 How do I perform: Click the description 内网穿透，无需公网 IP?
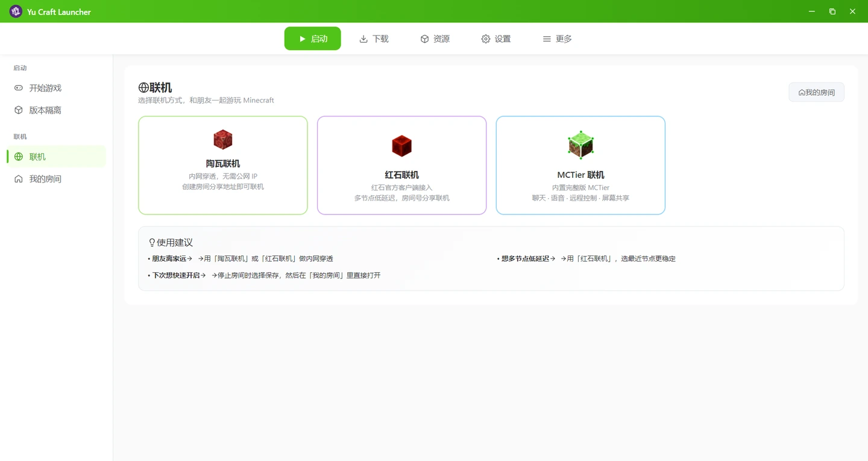[223, 177]
